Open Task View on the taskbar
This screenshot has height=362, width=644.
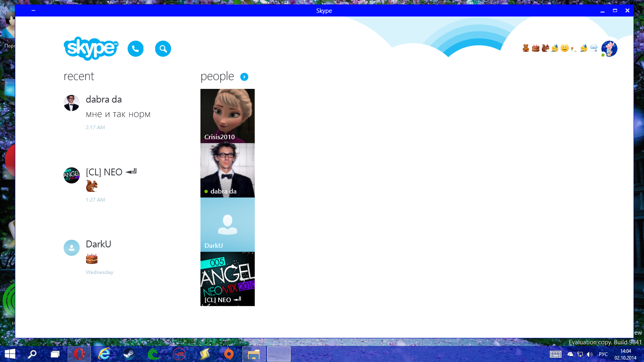tap(55, 354)
